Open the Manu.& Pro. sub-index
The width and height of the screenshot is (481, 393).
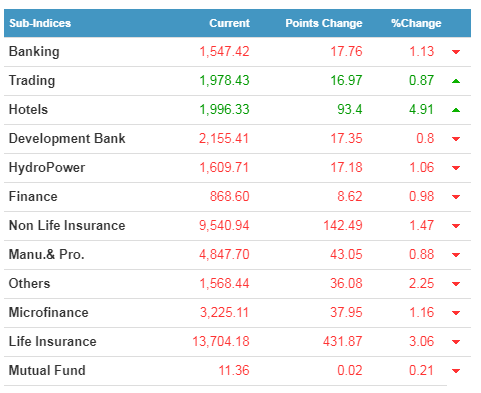(x=46, y=254)
